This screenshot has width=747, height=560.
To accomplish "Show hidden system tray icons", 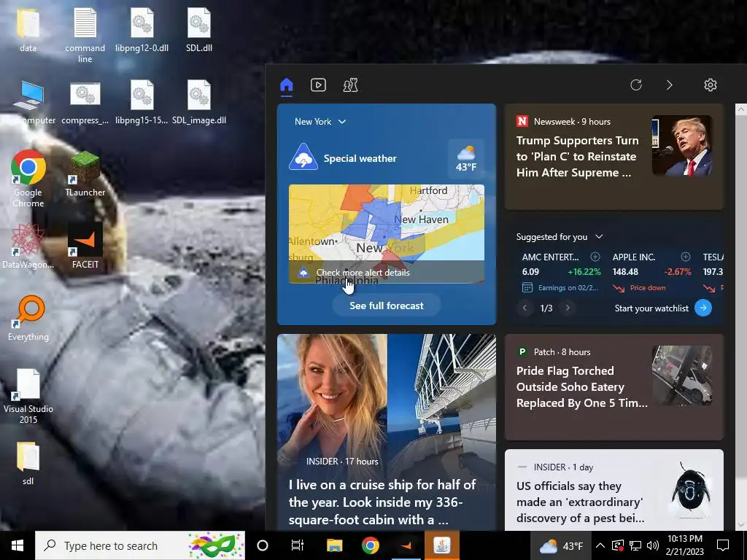I will (x=600, y=545).
